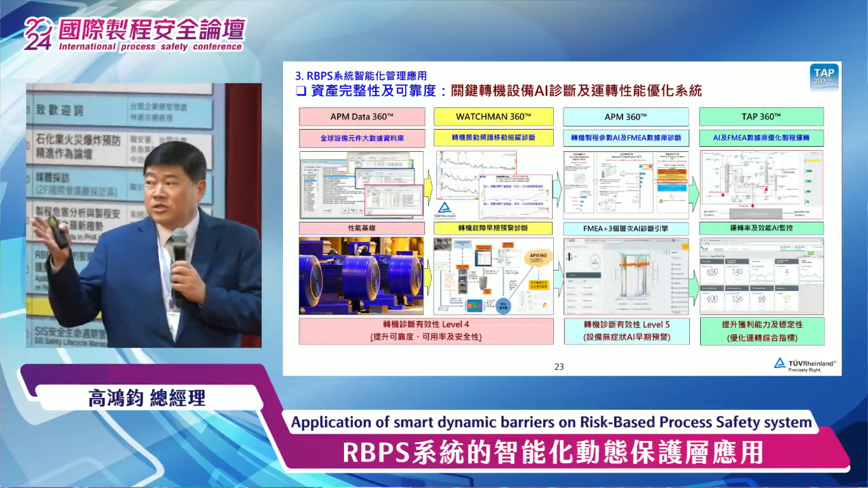
Task: Click 'AI及FMEA數據庫優化製程運轉' label
Action: (761, 137)
